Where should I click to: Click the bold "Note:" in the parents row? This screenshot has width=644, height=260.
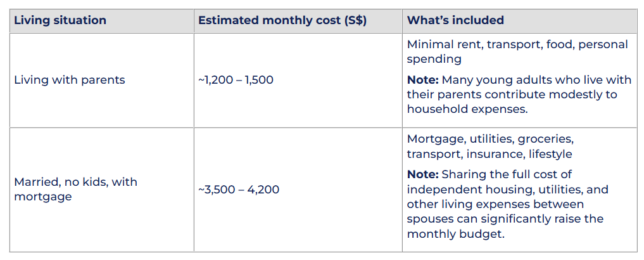point(422,80)
